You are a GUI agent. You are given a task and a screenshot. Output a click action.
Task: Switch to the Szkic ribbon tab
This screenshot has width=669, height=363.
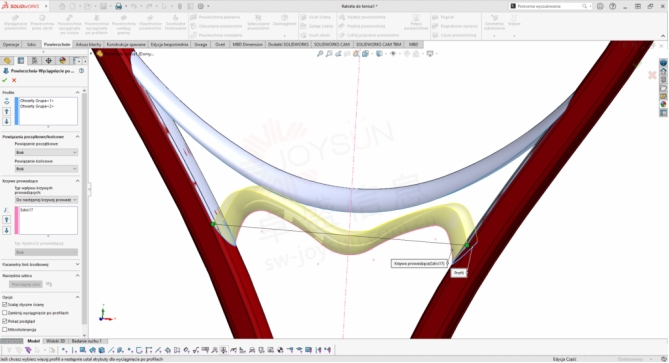click(32, 44)
